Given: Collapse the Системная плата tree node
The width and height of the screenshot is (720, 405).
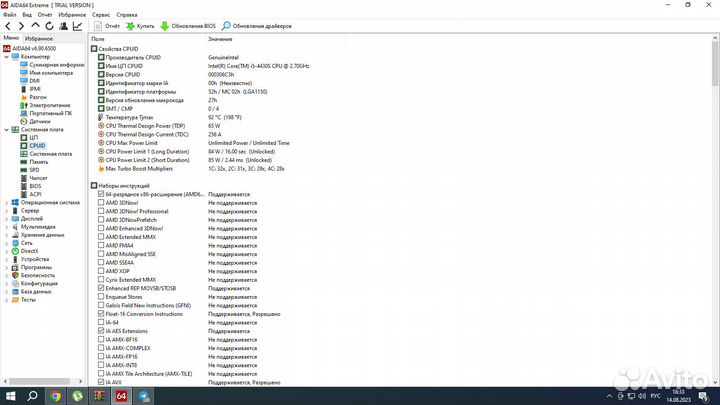Looking at the screenshot, I should 6,130.
